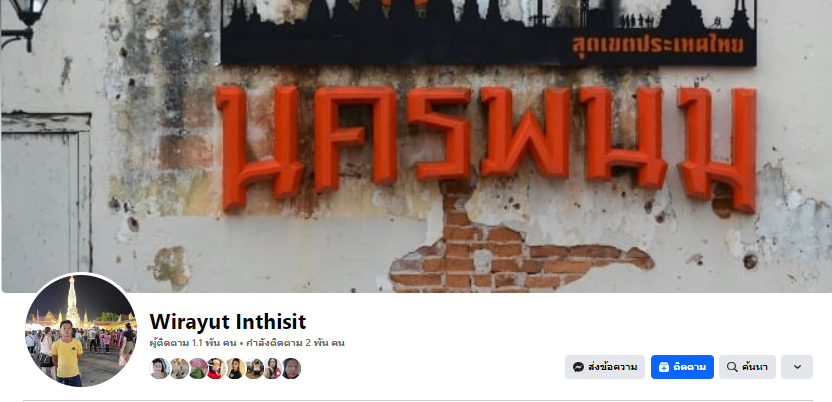Search this profile with ค้นหา button
Screen dimensions: 832x402
pos(747,367)
